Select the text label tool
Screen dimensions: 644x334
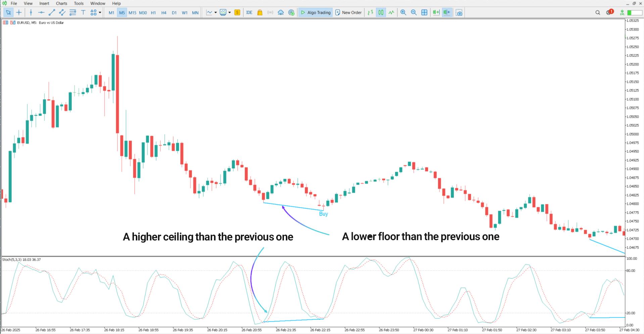pos(83,12)
